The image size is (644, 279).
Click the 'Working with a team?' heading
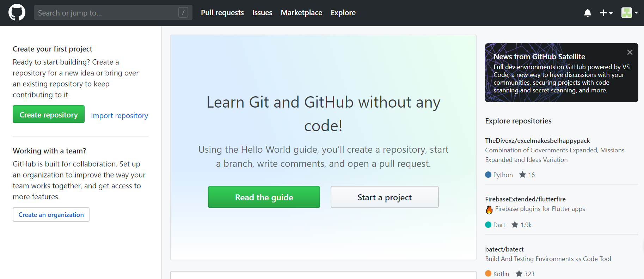tap(49, 151)
